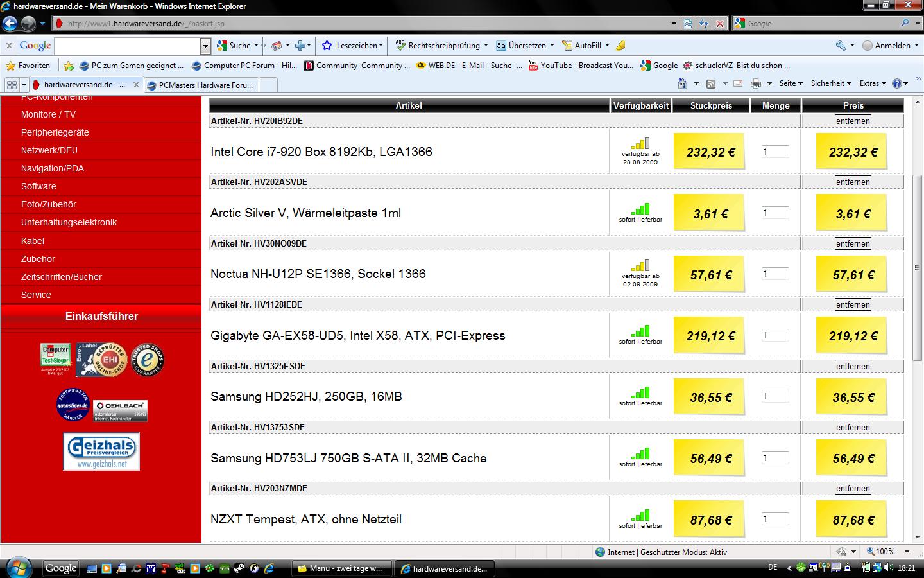Image resolution: width=924 pixels, height=578 pixels.
Task: Switch to PCMasters Hardware Forum tab
Action: pos(201,85)
